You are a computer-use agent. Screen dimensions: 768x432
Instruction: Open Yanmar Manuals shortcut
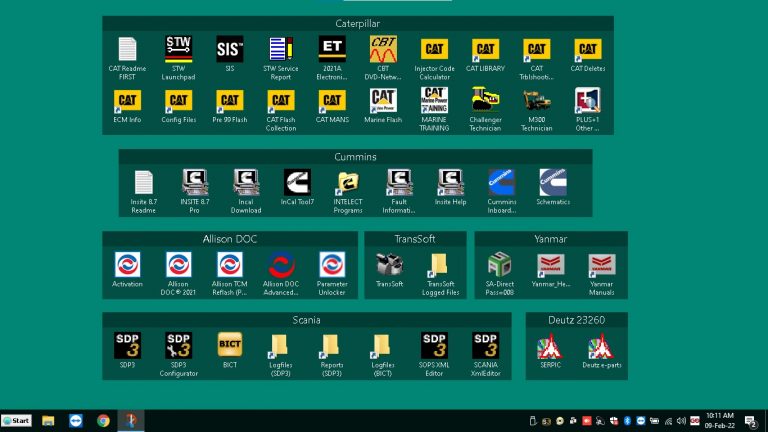click(x=601, y=265)
